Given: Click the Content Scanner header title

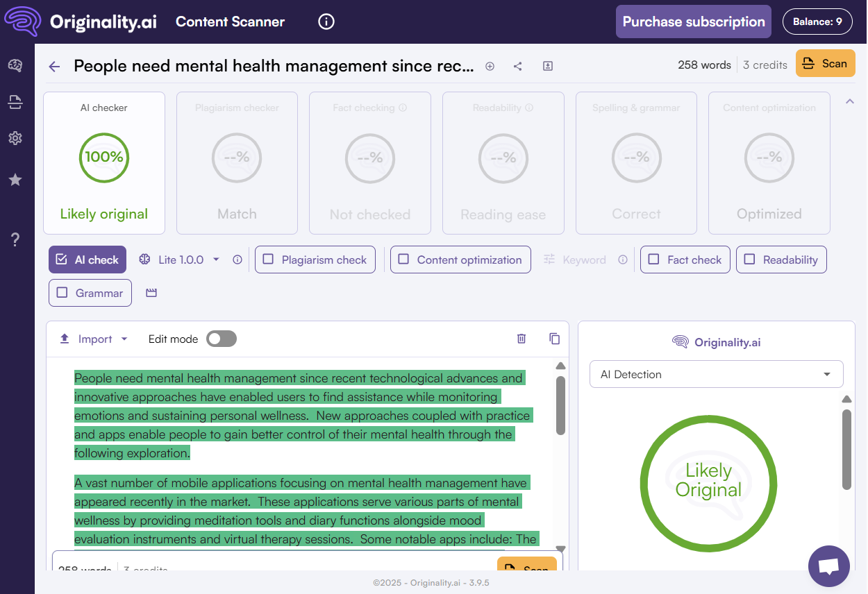Looking at the screenshot, I should 230,22.
